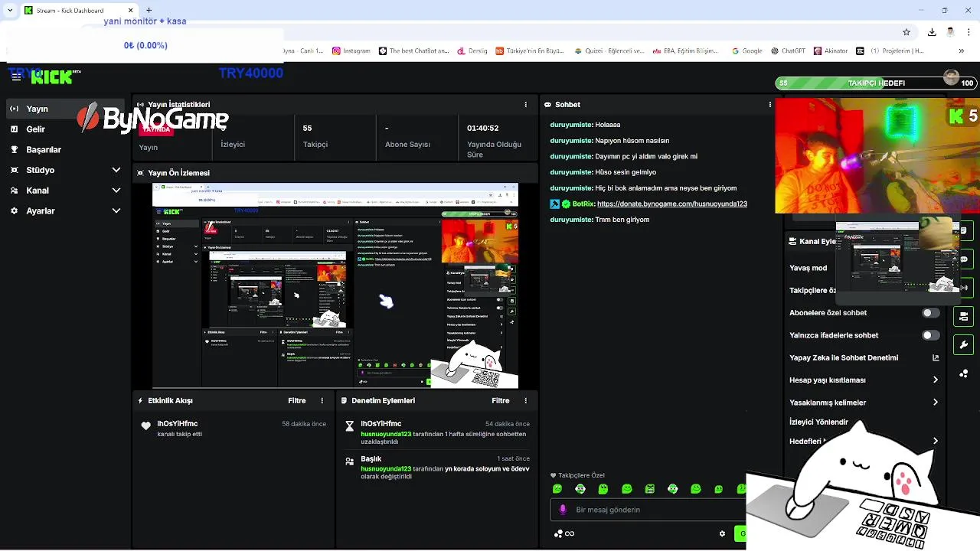Open Yapay Zeka ile Sohbet Denetimi external link
The height and width of the screenshot is (551, 980).
(x=936, y=357)
